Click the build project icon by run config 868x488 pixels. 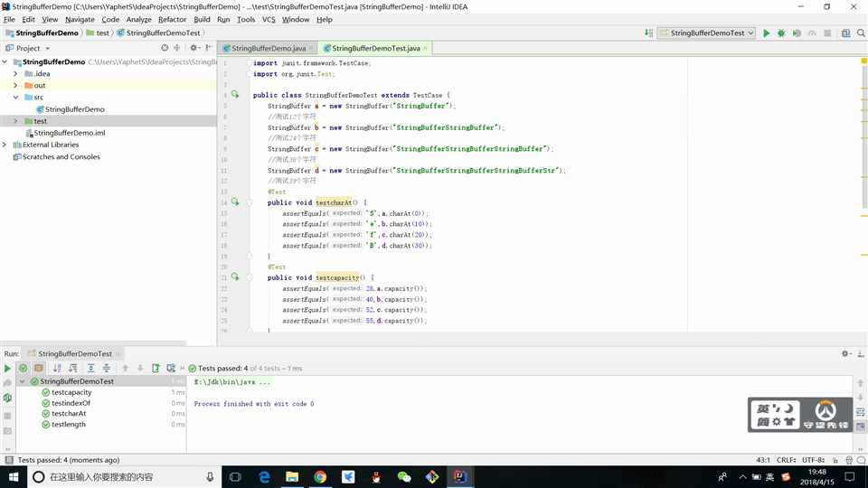(x=649, y=33)
